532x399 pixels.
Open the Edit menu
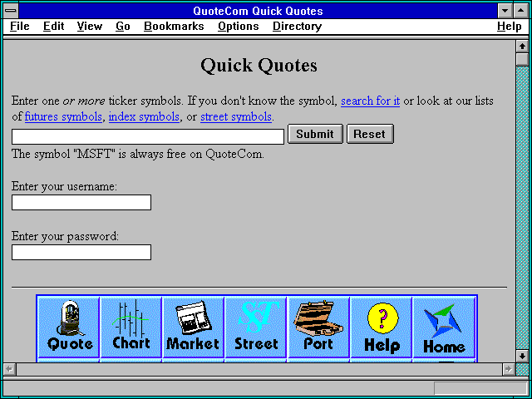point(53,26)
